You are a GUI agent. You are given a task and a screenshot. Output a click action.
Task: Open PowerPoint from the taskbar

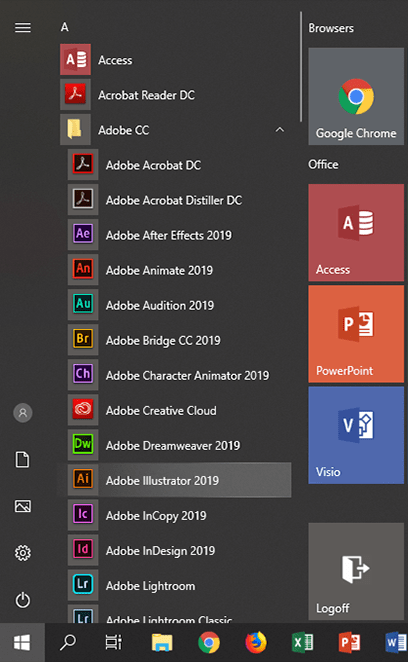pyautogui.click(x=349, y=643)
